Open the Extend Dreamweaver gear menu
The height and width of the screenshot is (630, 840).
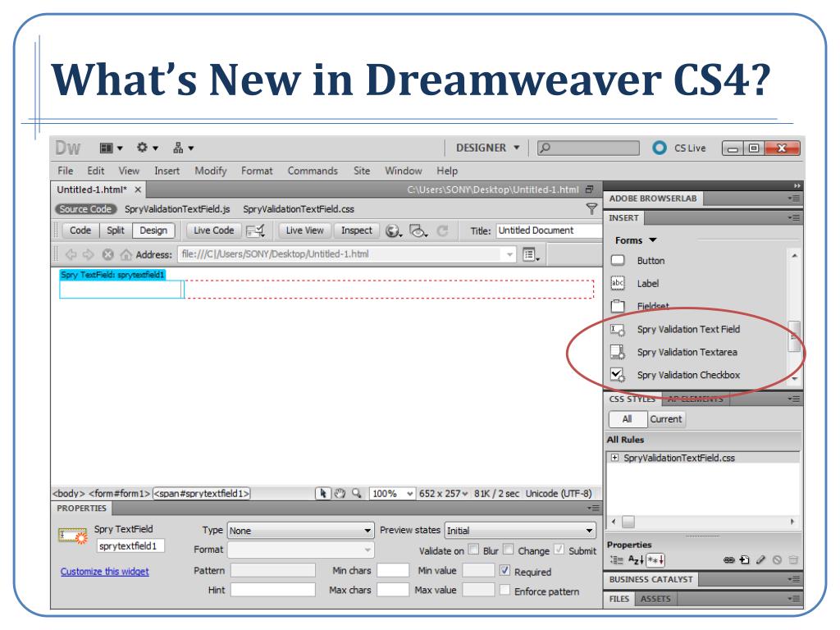click(x=147, y=148)
